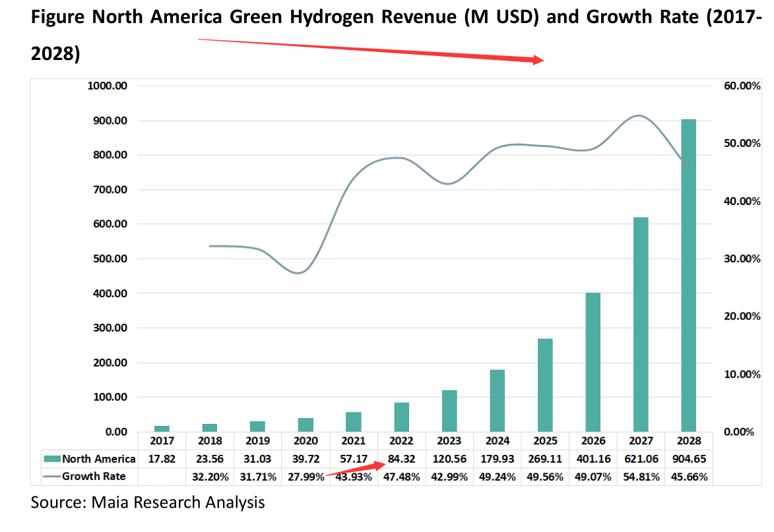
Task: Click the 1000.00 left axis label
Action: tap(108, 86)
